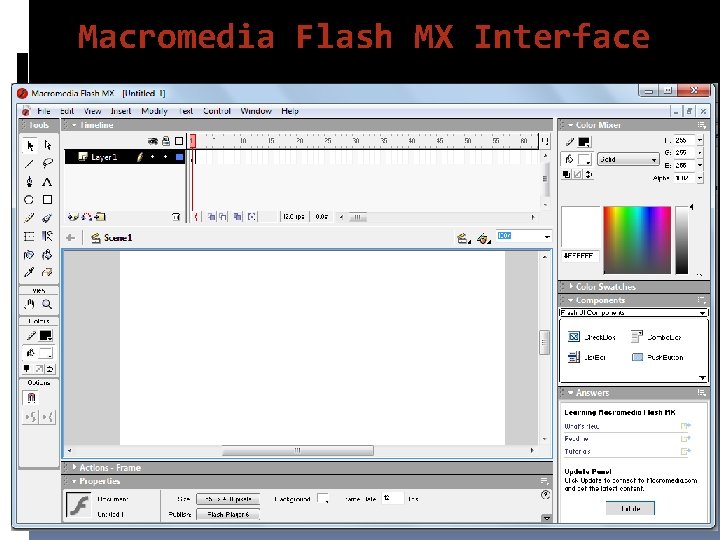The width and height of the screenshot is (720, 540).
Task: Activate the Hand tool
Action: [30, 304]
